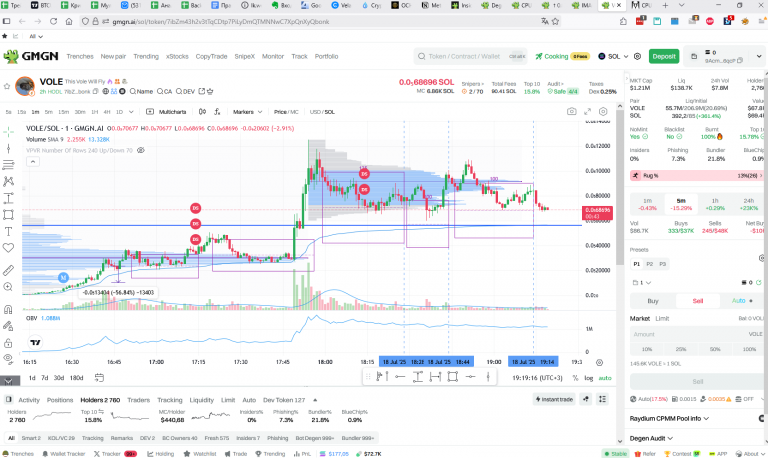The height and width of the screenshot is (458, 768).
Task: Click the green Deposit button
Action: [664, 56]
